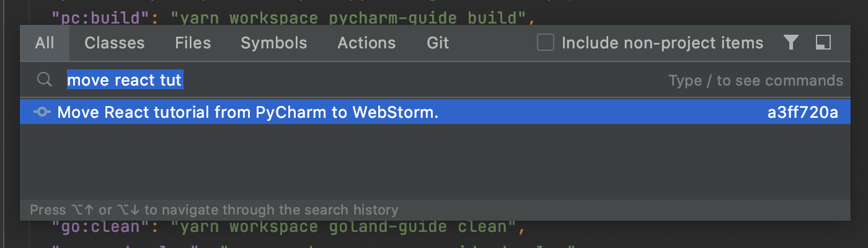The width and height of the screenshot is (868, 248).
Task: Open results in Find tool window icon
Action: pos(823,42)
